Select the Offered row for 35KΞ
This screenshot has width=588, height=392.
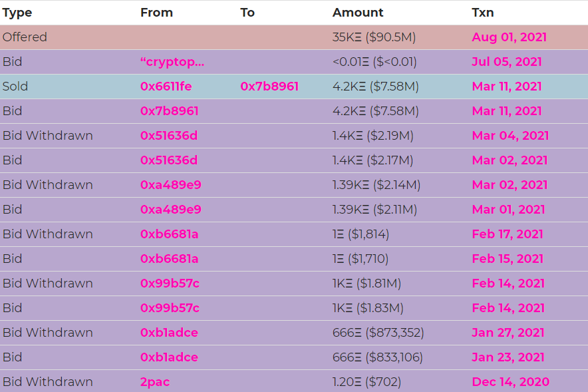click(294, 37)
